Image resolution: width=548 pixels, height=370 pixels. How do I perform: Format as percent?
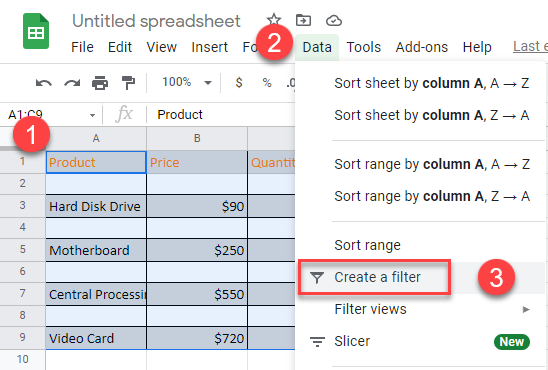(x=267, y=82)
